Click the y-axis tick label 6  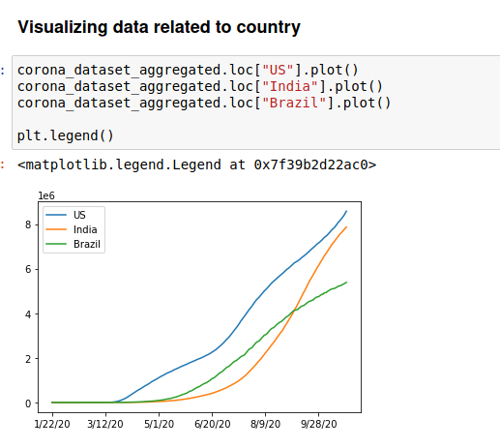pos(28,269)
